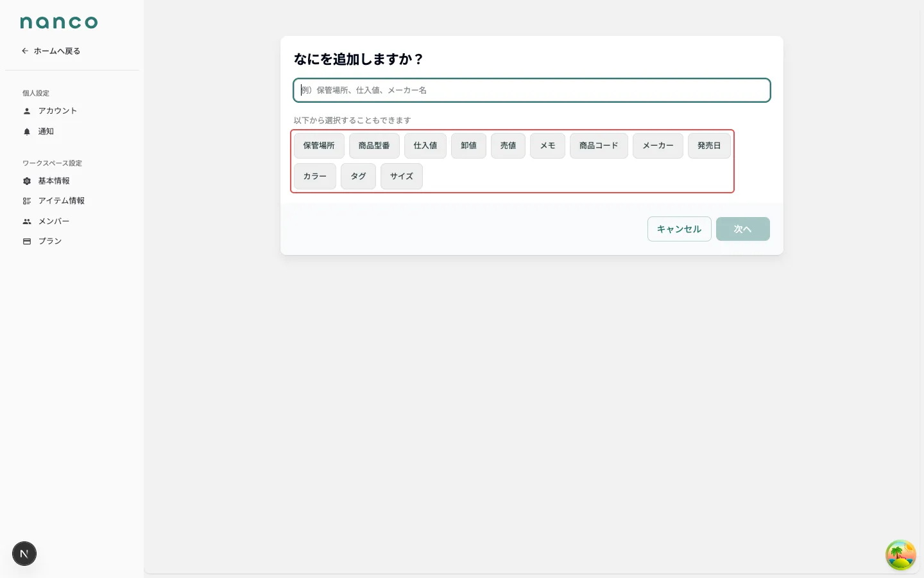
Task: Choose the サイズ suggestion chip
Action: coord(402,177)
